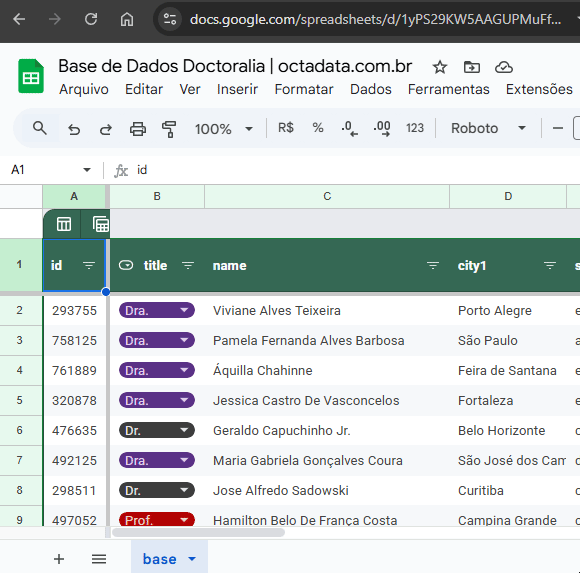Expand the name box dropdown arrow
This screenshot has height=573, width=580.
(x=87, y=170)
